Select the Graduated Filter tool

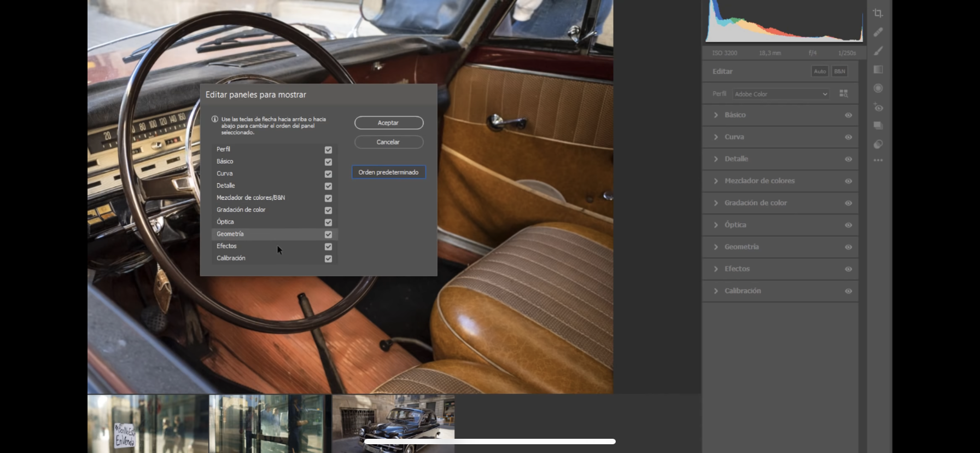coord(878,69)
